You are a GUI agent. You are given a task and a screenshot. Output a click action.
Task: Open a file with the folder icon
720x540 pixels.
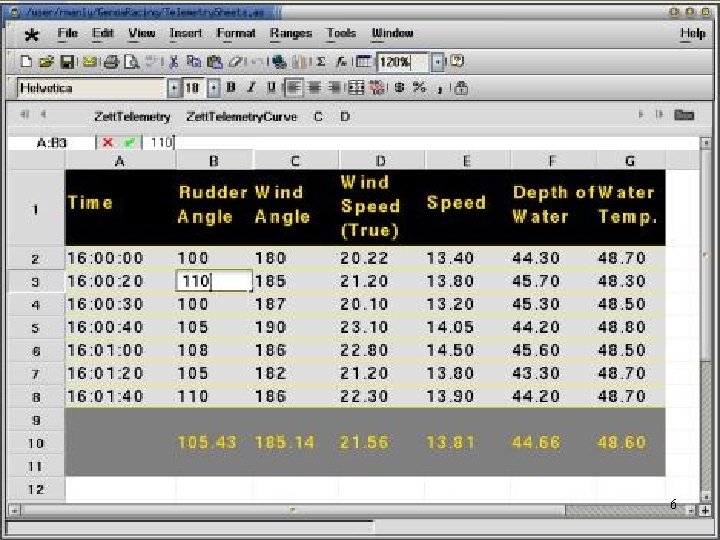(x=46, y=62)
